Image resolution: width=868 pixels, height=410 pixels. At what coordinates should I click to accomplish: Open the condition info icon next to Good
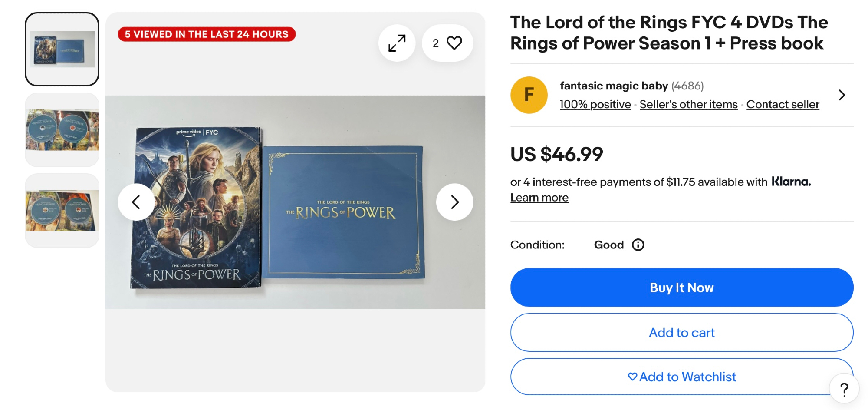click(x=638, y=245)
